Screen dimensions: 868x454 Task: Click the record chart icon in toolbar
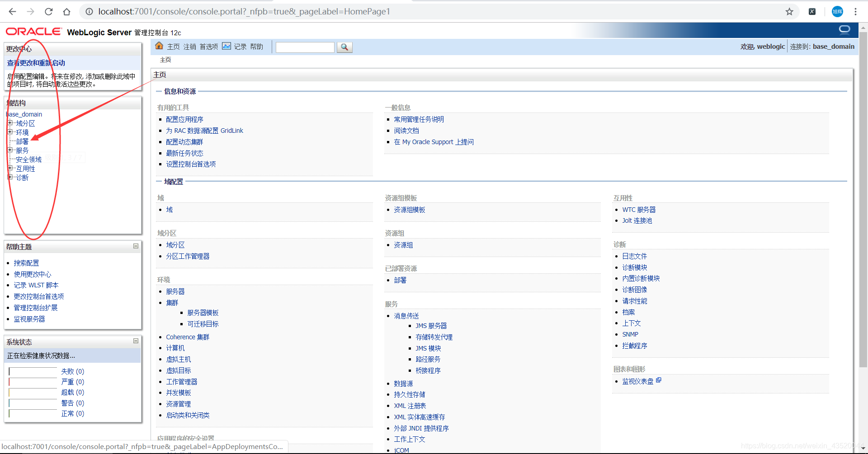click(226, 46)
